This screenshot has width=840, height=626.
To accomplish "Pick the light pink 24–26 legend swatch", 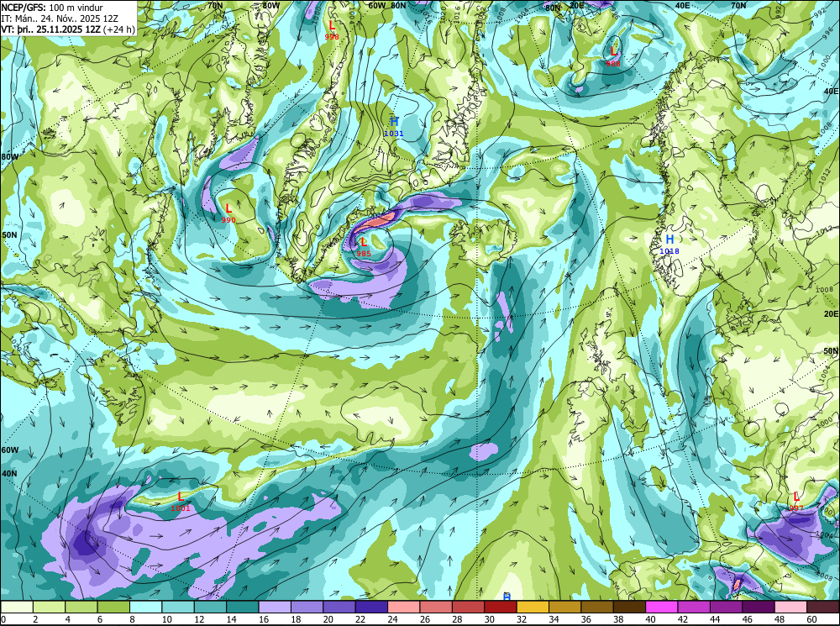I will click(403, 607).
